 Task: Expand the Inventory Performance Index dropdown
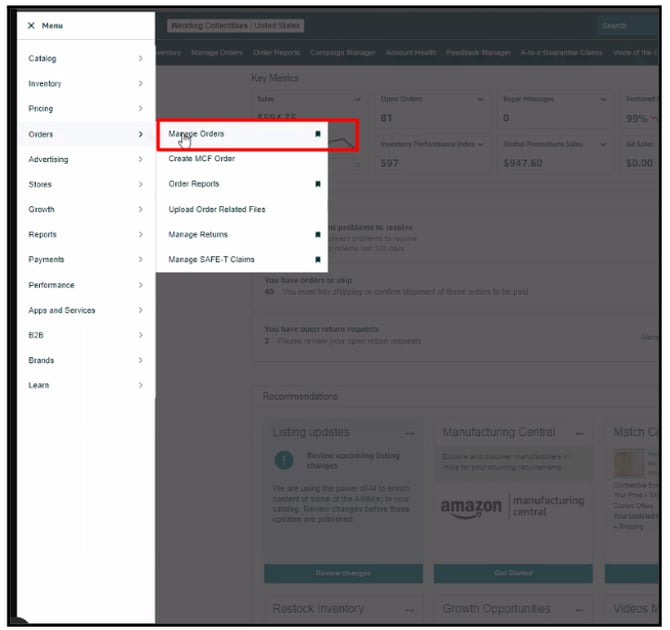[481, 144]
